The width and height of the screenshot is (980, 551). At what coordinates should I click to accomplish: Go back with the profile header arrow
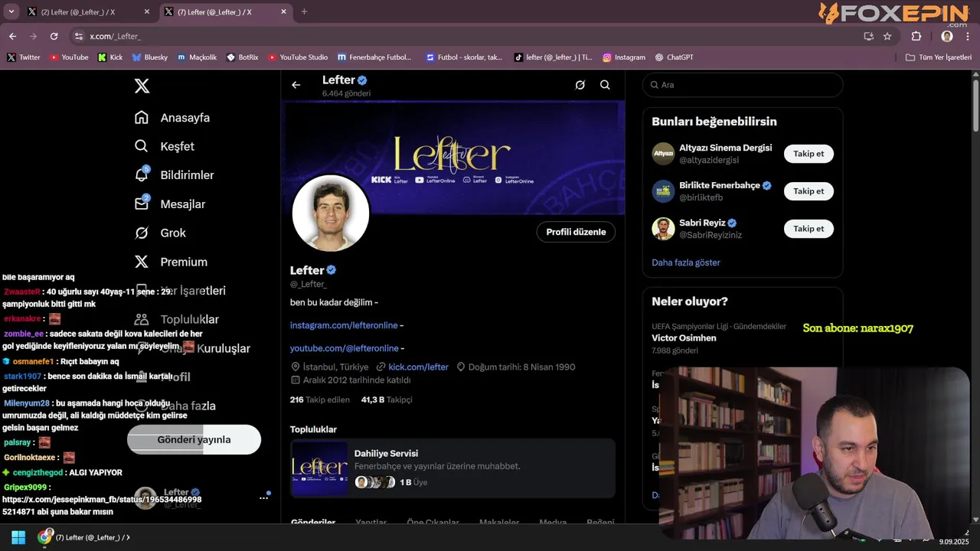click(296, 85)
